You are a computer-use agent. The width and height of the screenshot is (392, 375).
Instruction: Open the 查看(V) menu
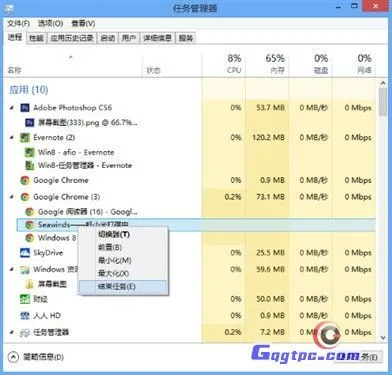[83, 24]
